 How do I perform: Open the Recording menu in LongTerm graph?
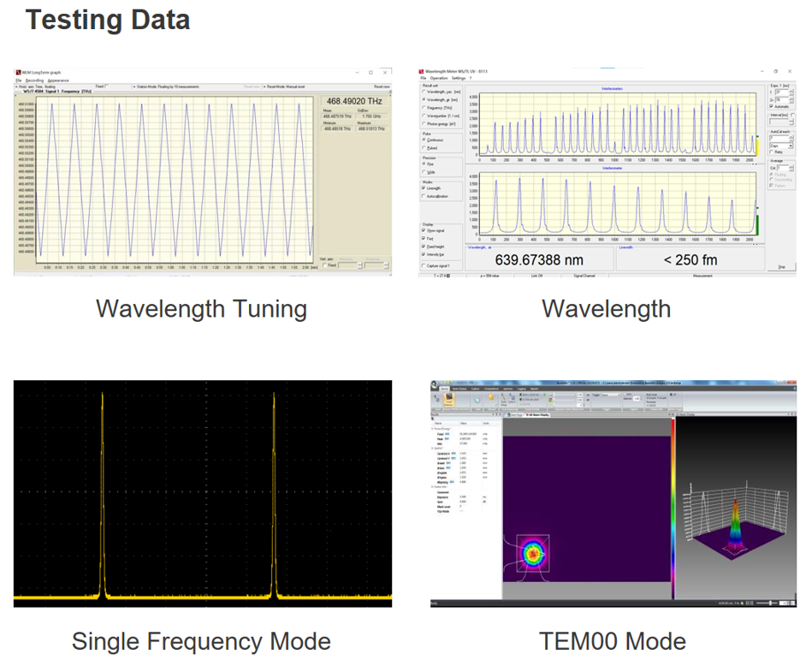[x=35, y=80]
